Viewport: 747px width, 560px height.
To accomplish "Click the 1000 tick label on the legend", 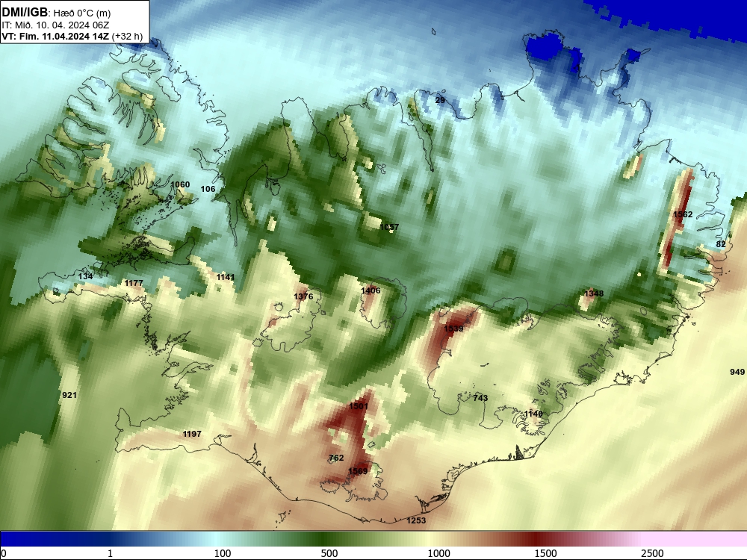I will point(438,553).
